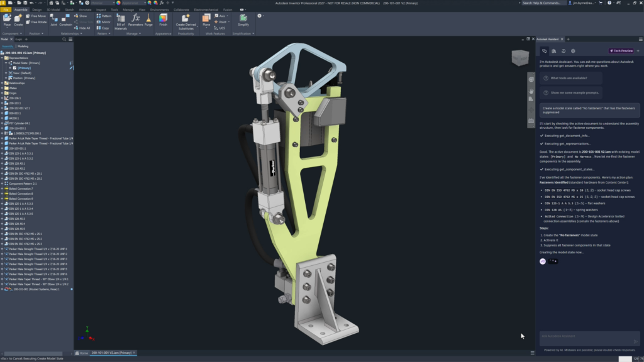
Task: Switch to the Design ribbon tab
Action: (36, 9)
